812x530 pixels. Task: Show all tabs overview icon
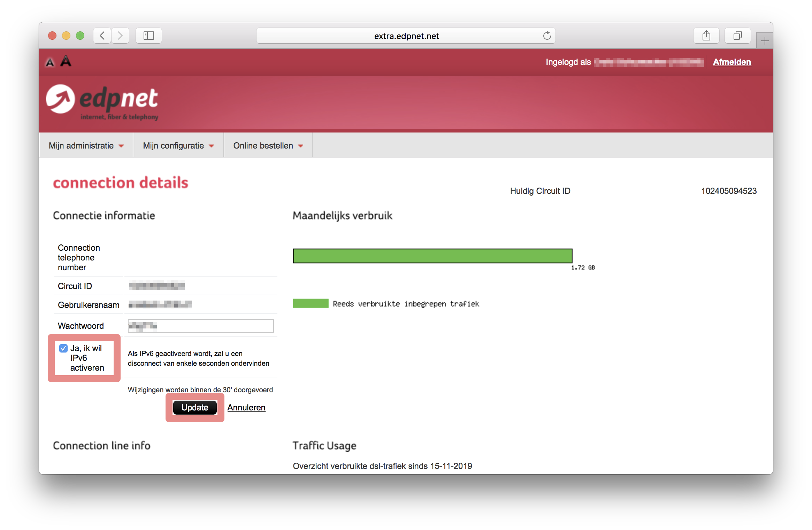(738, 36)
